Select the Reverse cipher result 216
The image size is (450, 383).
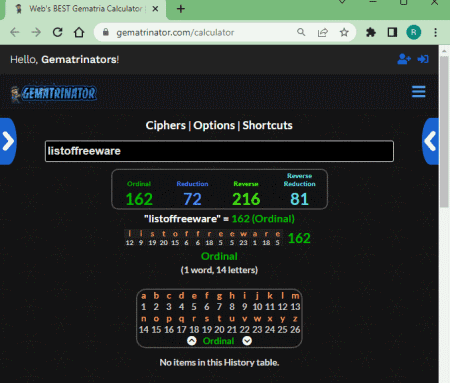point(246,199)
